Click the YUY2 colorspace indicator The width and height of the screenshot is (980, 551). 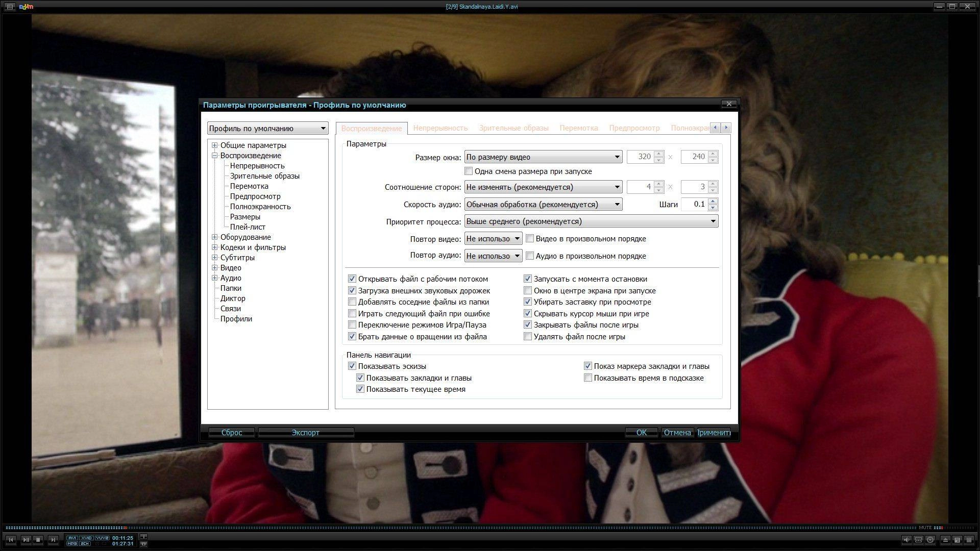[102, 538]
